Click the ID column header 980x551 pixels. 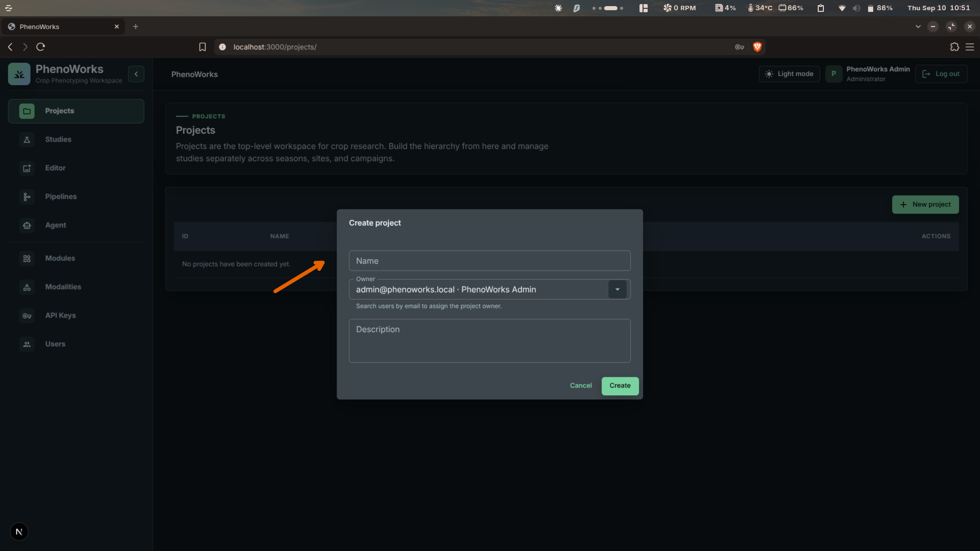(185, 236)
